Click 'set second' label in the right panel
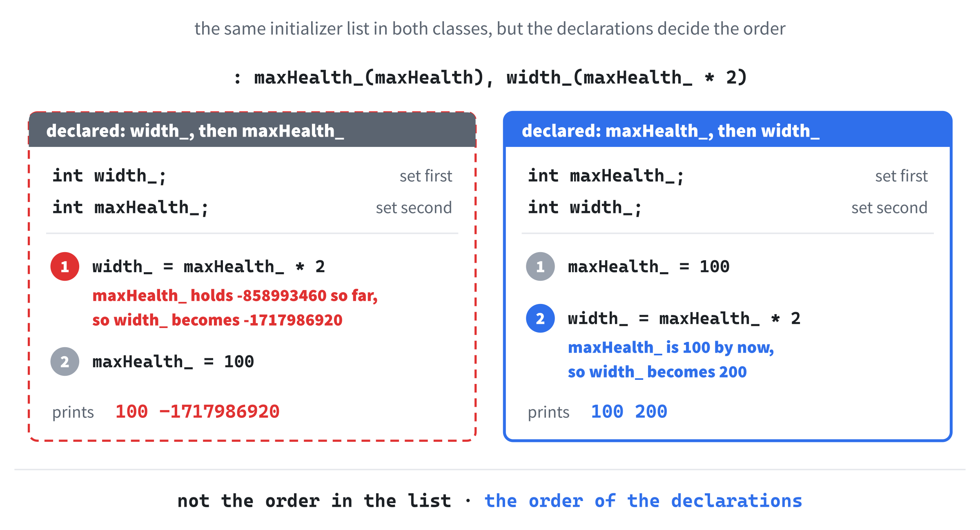The width and height of the screenshot is (980, 530). 889,208
